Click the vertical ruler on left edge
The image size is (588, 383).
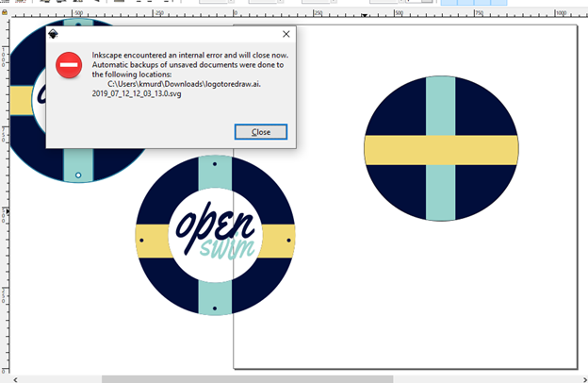(4, 236)
